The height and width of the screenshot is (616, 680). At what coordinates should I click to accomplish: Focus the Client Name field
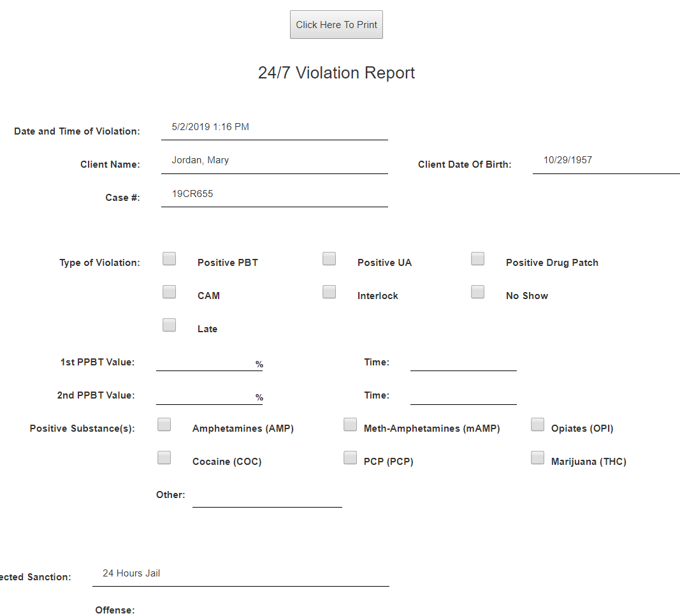(x=274, y=161)
